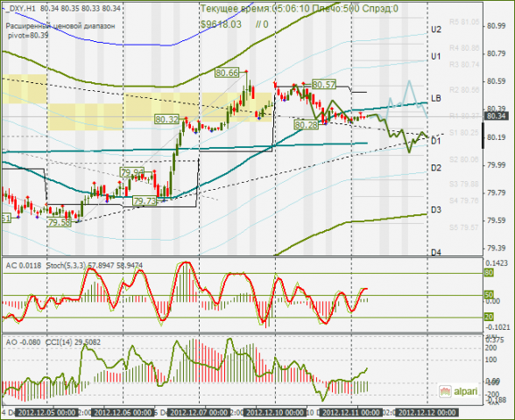Click the Stoch(5,3,3) indicator label

[65, 265]
